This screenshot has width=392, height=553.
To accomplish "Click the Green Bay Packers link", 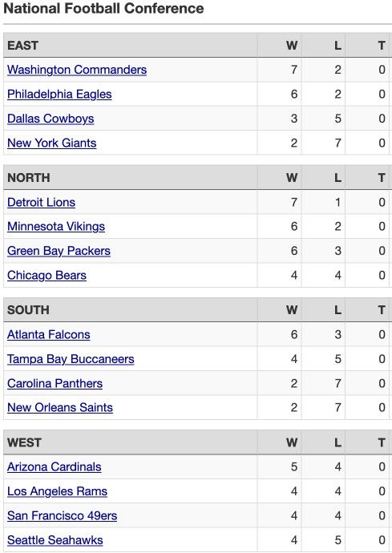I will 59,251.
